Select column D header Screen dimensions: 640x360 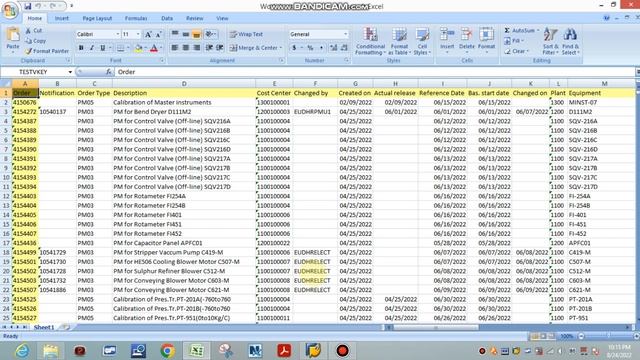pyautogui.click(x=184, y=84)
